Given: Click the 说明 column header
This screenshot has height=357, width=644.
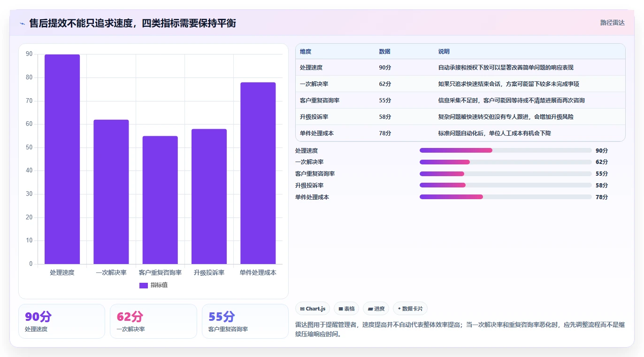Looking at the screenshot, I should (444, 52).
